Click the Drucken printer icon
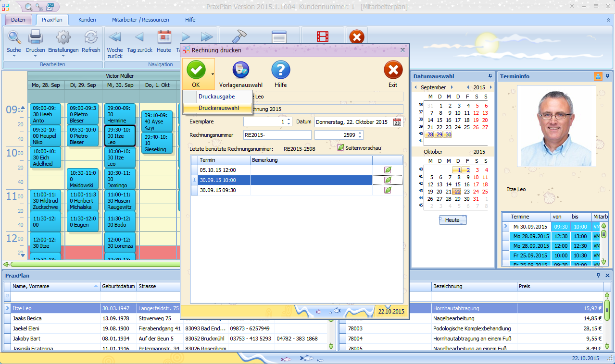Image resolution: width=615 pixels, height=364 pixels. pyautogui.click(x=36, y=37)
